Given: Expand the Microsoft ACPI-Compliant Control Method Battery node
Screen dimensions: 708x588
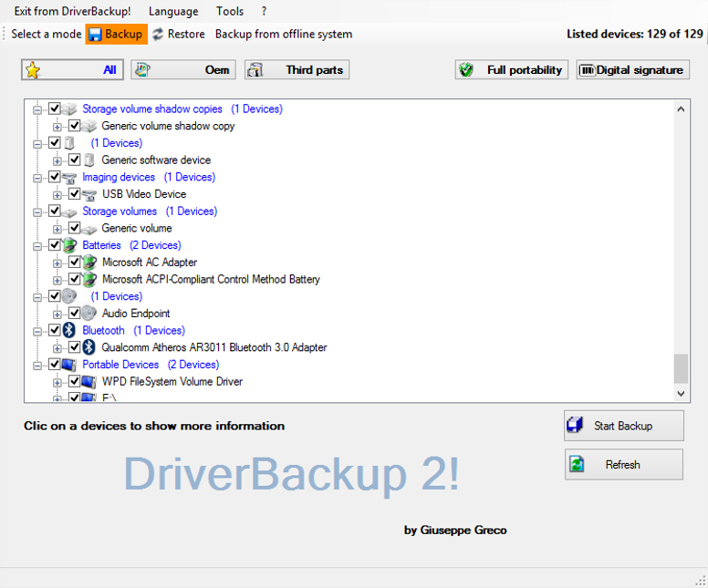Looking at the screenshot, I should click(x=57, y=280).
